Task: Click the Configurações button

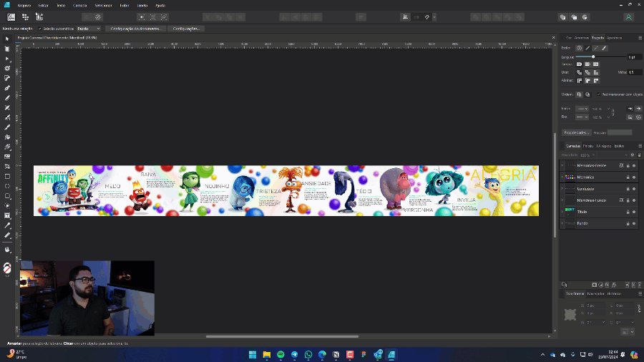Action: pyautogui.click(x=186, y=29)
